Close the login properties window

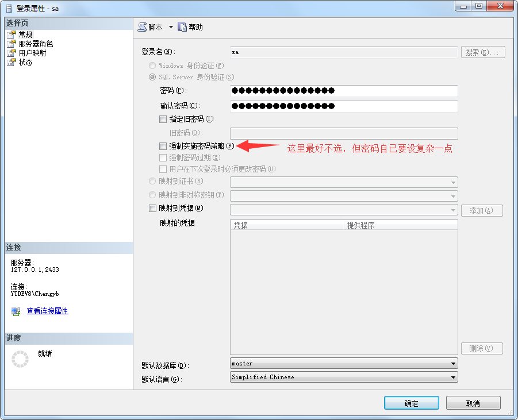500,6
